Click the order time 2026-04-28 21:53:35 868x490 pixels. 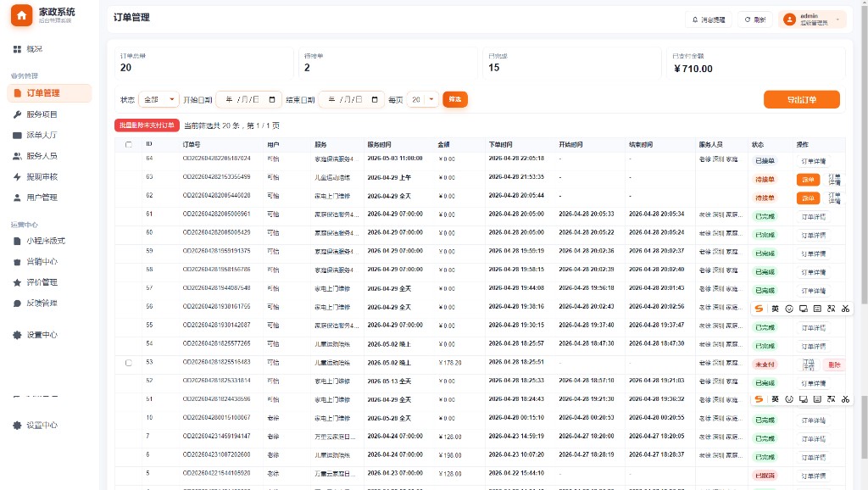pyautogui.click(x=516, y=176)
